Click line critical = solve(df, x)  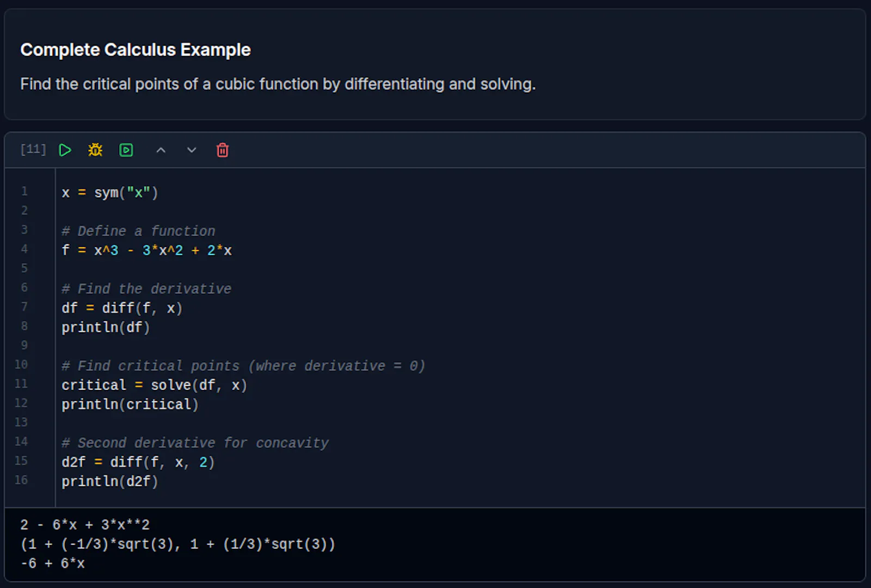[x=155, y=385]
